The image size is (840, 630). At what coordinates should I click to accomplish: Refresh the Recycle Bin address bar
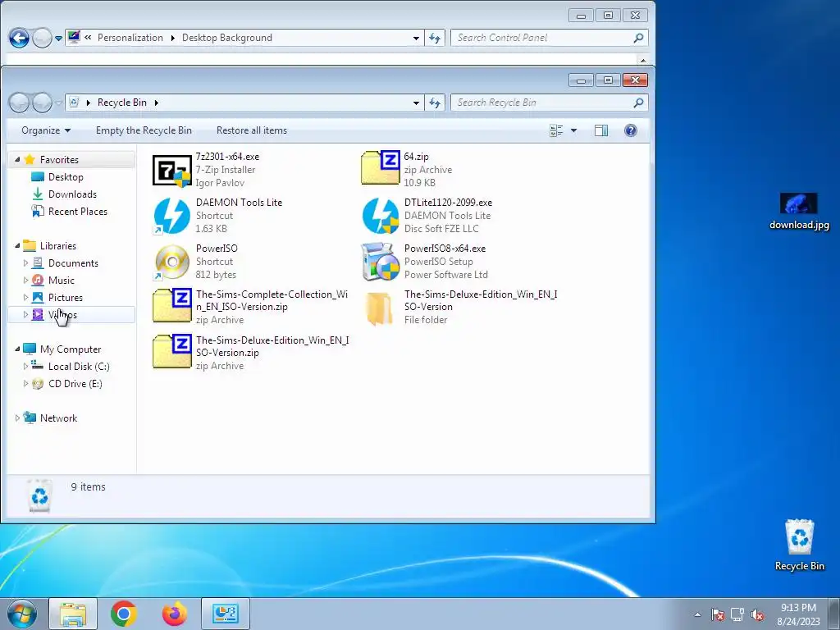435,103
